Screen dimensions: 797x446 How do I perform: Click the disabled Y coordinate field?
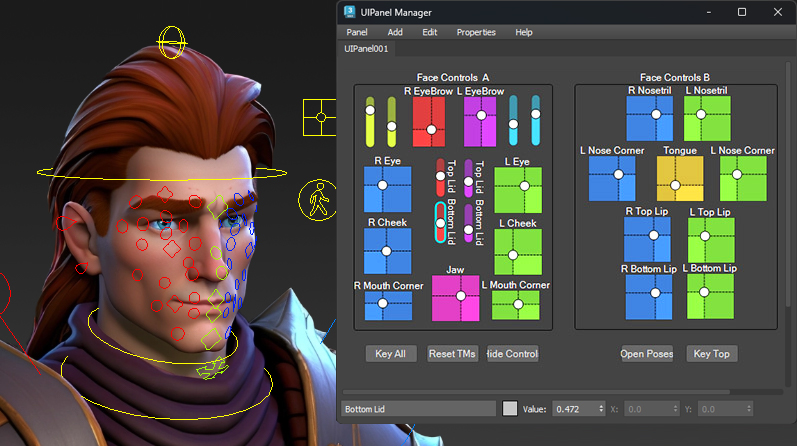(725, 409)
